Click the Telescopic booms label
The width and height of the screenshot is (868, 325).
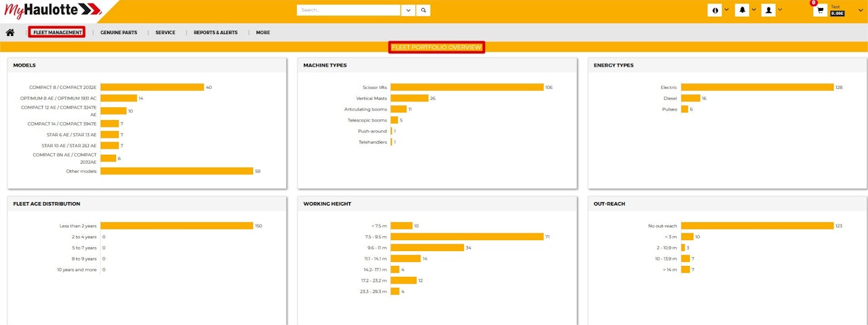[368, 120]
